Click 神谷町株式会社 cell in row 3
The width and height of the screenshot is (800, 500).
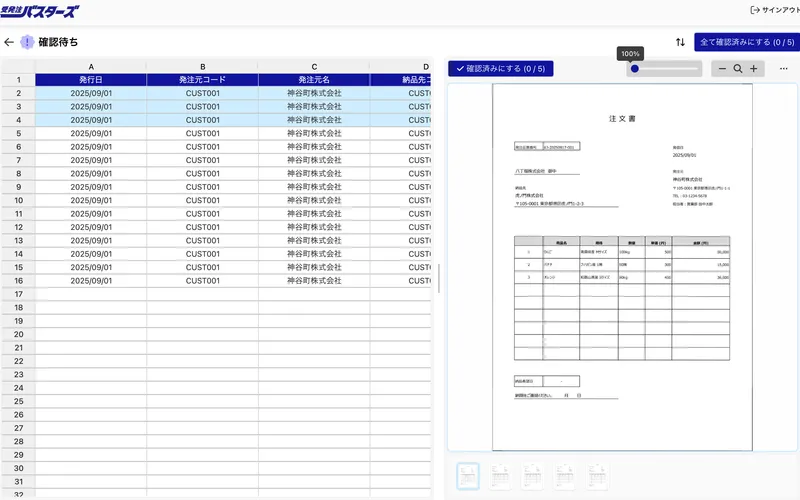coord(314,107)
